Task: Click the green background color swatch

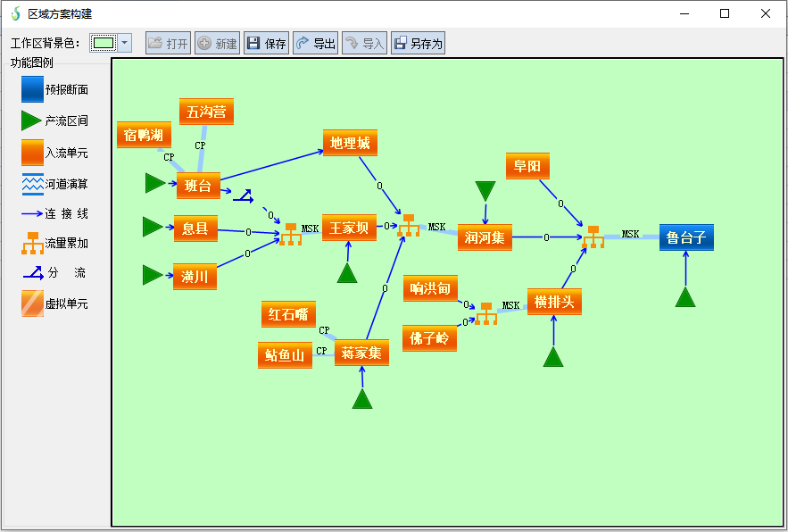Action: [104, 43]
